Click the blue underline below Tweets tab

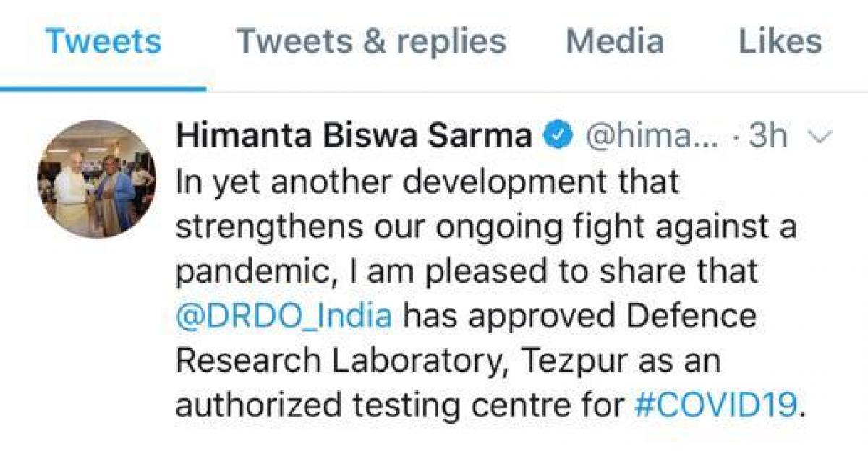103,89
